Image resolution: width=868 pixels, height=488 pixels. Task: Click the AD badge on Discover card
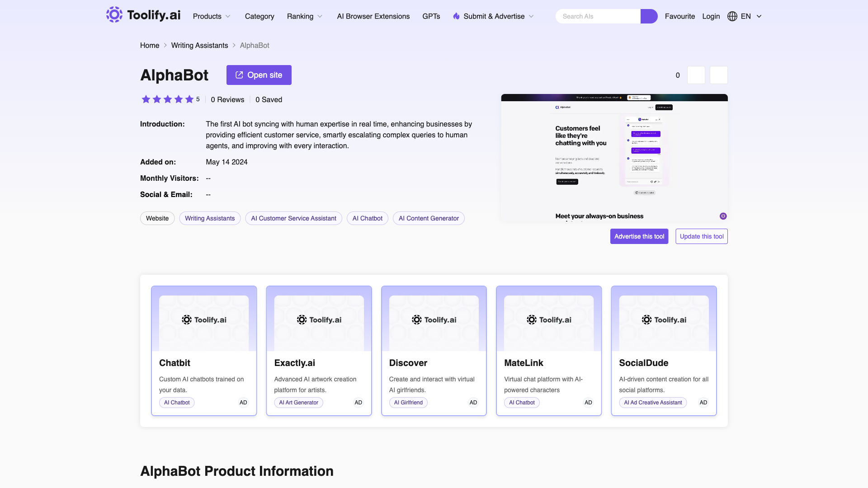coord(473,403)
